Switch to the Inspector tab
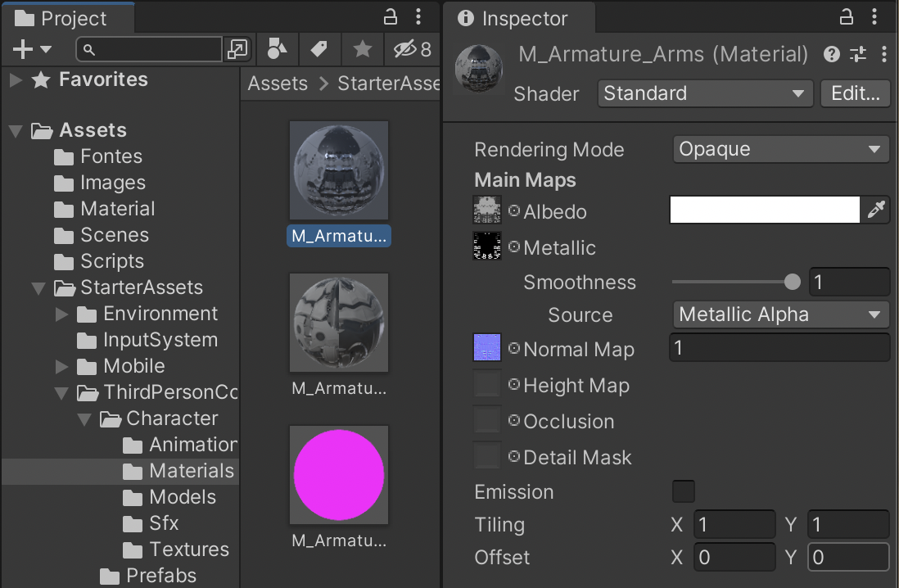 tap(513, 18)
